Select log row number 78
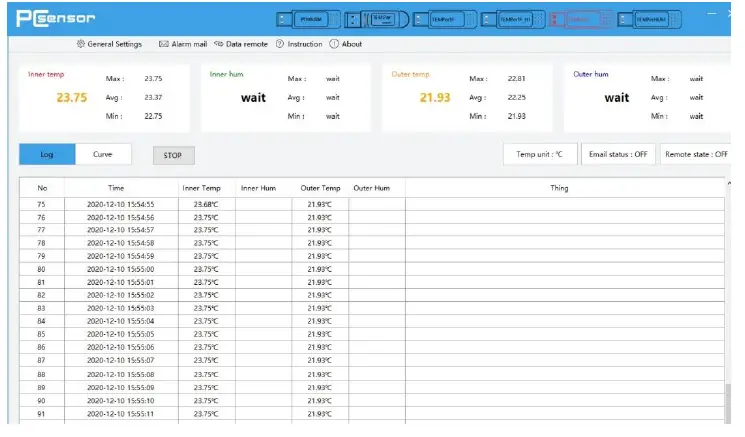Screen dimensions: 745x437 tap(41, 243)
